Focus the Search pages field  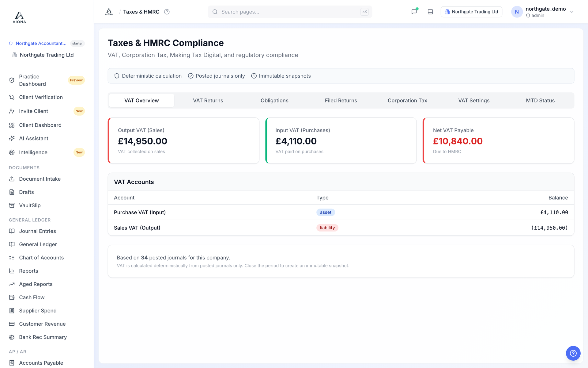[290, 12]
